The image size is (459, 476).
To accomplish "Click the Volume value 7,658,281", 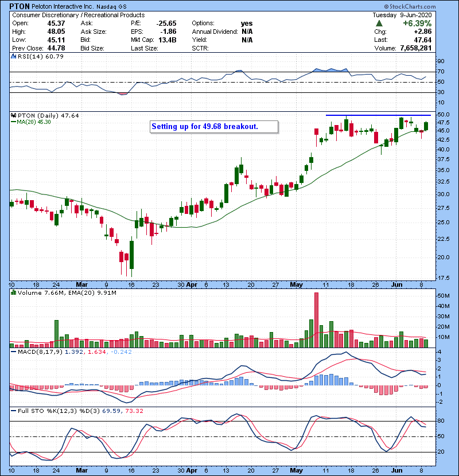I will (416, 48).
